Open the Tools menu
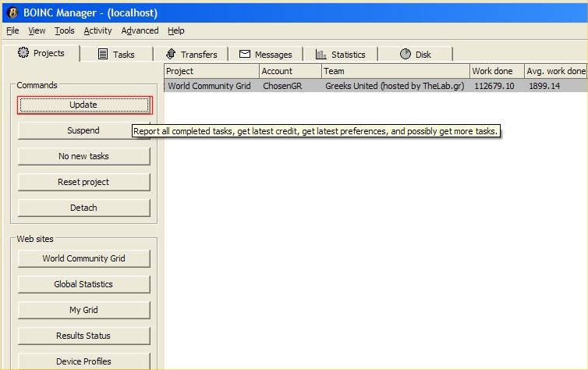Screen dimensions: 588x370 point(65,30)
